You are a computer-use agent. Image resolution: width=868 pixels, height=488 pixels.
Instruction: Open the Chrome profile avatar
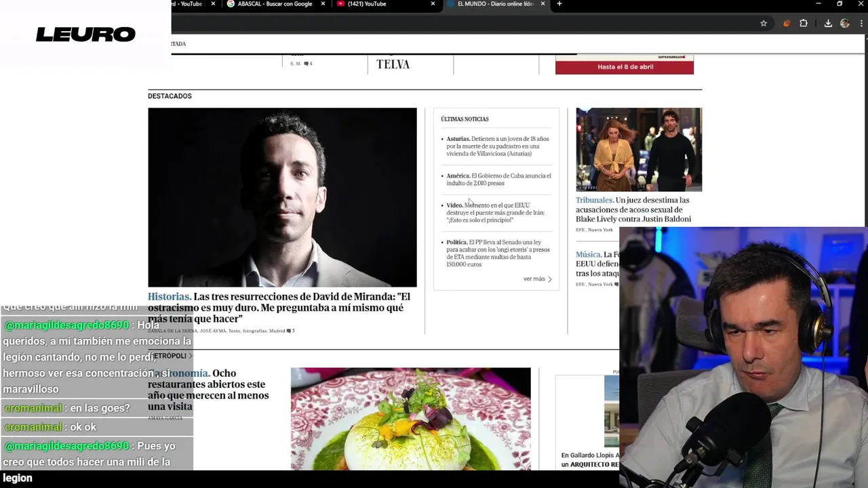coord(844,23)
